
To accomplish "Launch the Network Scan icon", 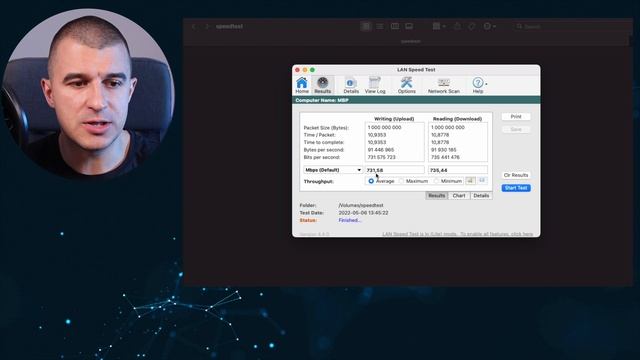I will click(x=444, y=85).
